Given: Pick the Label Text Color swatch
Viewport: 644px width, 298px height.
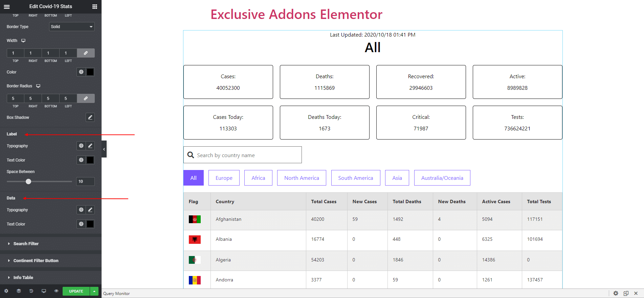Looking at the screenshot, I should (90, 160).
